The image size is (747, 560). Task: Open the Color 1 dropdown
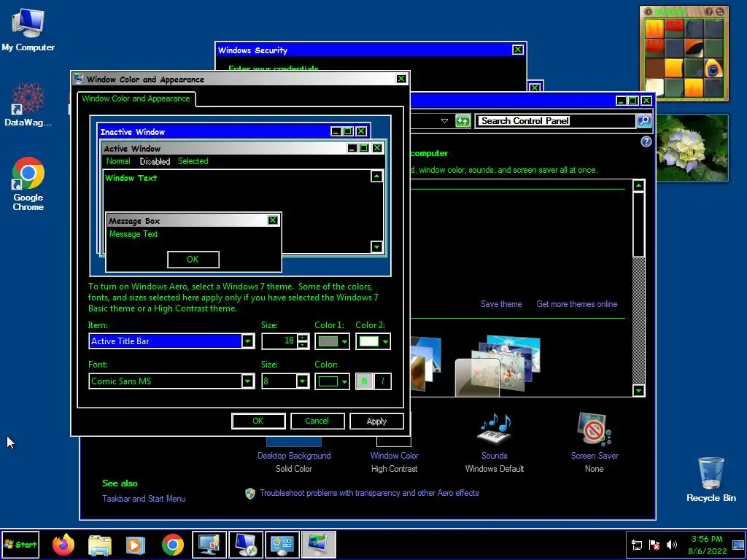click(x=332, y=341)
